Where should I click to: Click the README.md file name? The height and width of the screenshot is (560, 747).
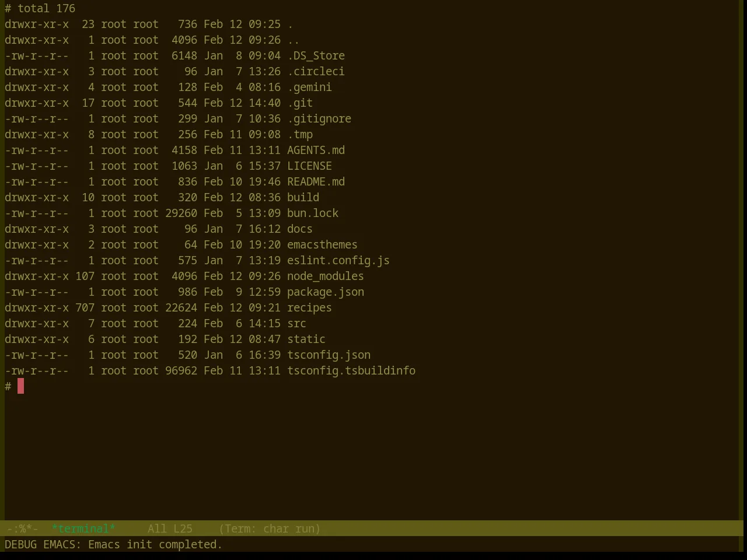(x=316, y=181)
